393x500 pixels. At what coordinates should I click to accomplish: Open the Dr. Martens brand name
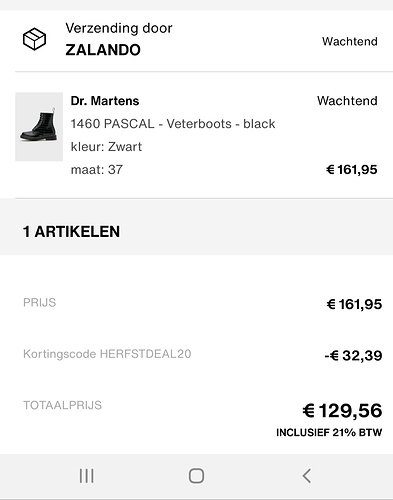105,101
